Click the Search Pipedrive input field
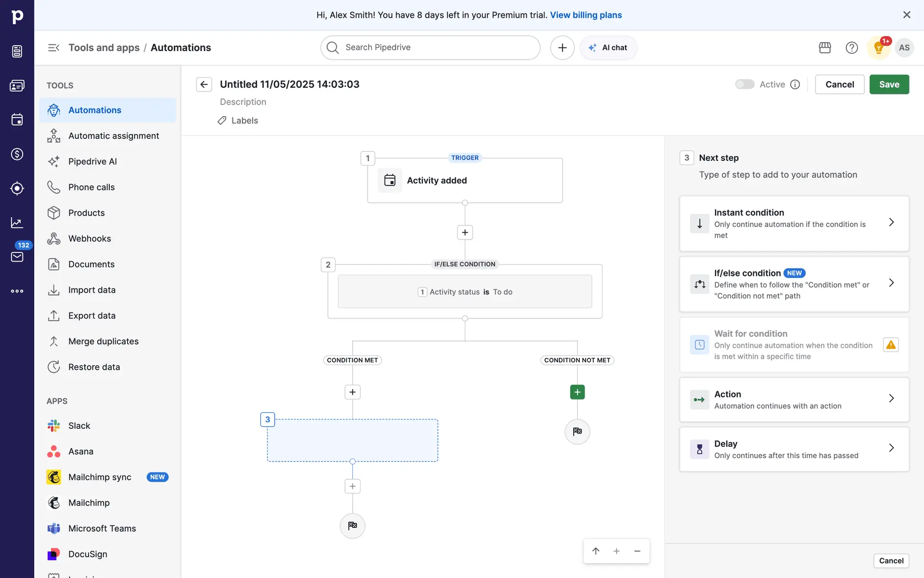 [x=430, y=48]
